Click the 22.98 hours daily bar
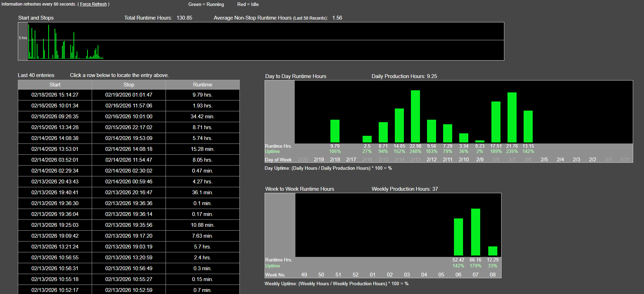This screenshot has height=294, width=644. (x=415, y=117)
